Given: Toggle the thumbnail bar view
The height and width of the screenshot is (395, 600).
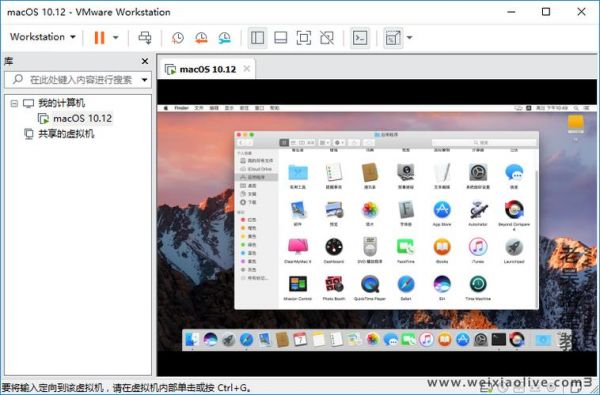Looking at the screenshot, I should tap(280, 38).
